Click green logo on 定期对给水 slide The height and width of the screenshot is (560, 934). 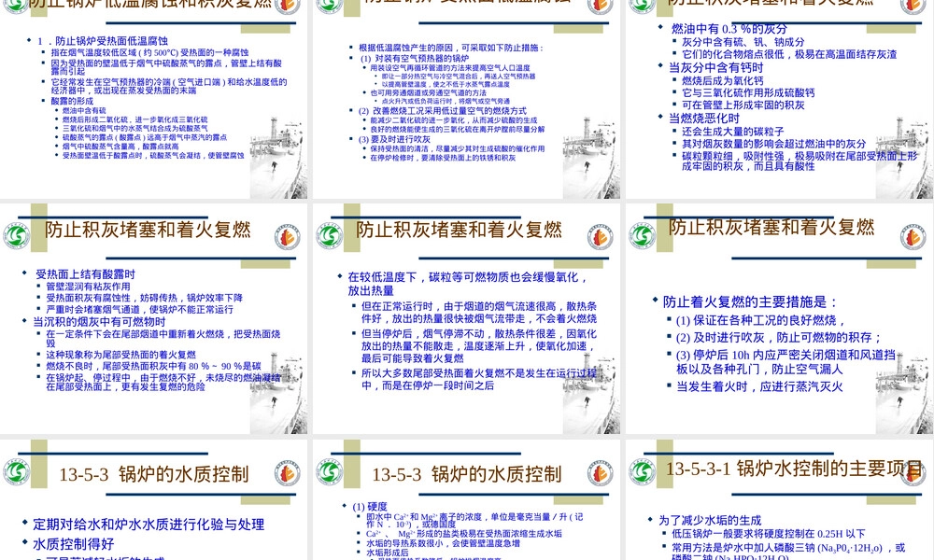point(16,472)
